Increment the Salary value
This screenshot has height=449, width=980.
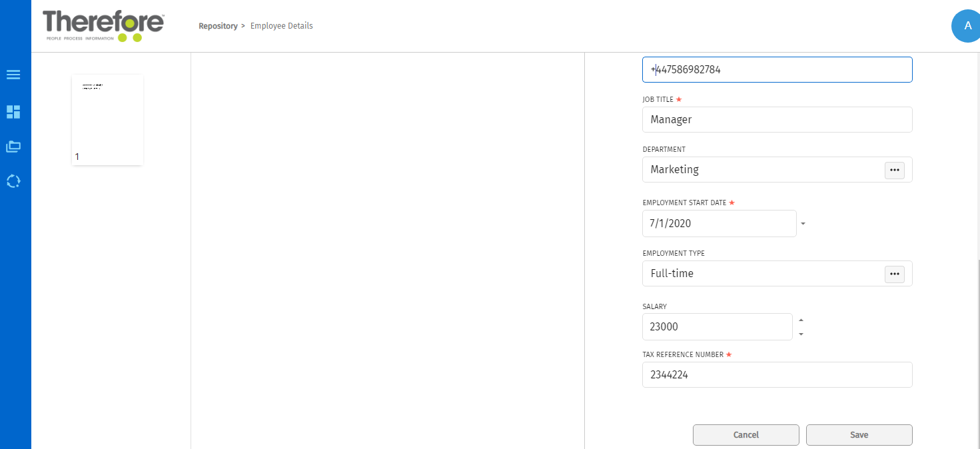801,319
